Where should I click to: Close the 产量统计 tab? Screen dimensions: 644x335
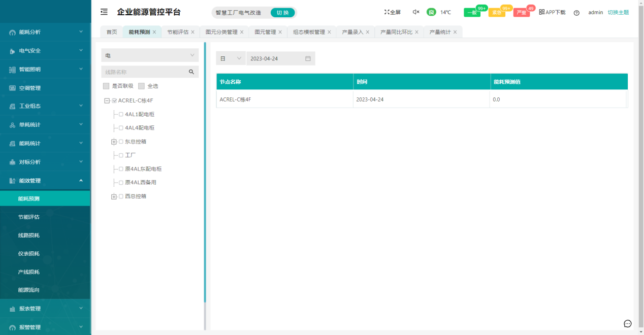tap(455, 32)
